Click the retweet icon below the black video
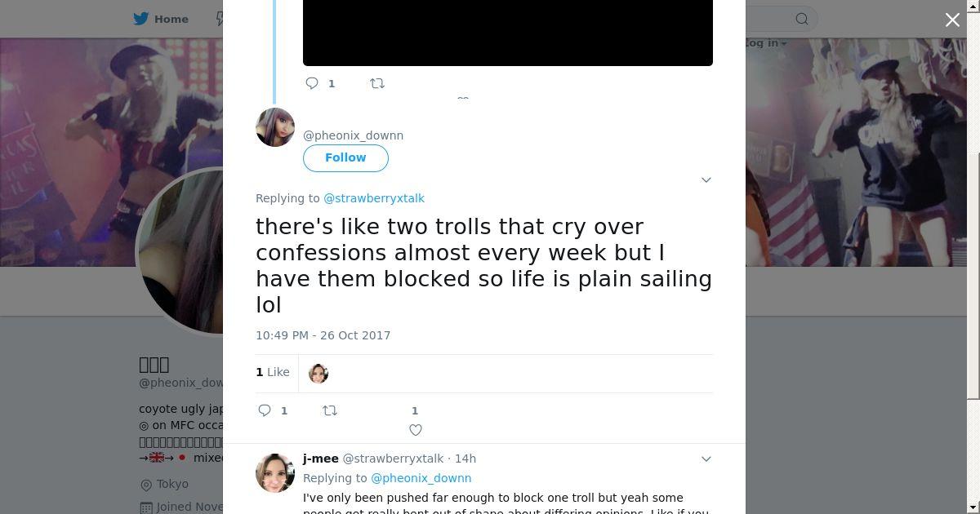 [x=377, y=83]
